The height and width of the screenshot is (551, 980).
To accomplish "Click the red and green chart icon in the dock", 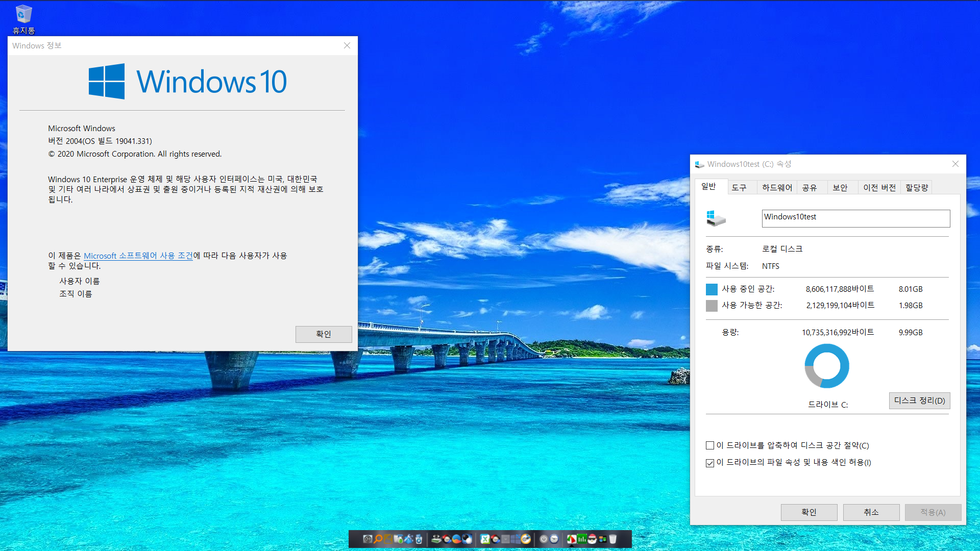I will [572, 539].
